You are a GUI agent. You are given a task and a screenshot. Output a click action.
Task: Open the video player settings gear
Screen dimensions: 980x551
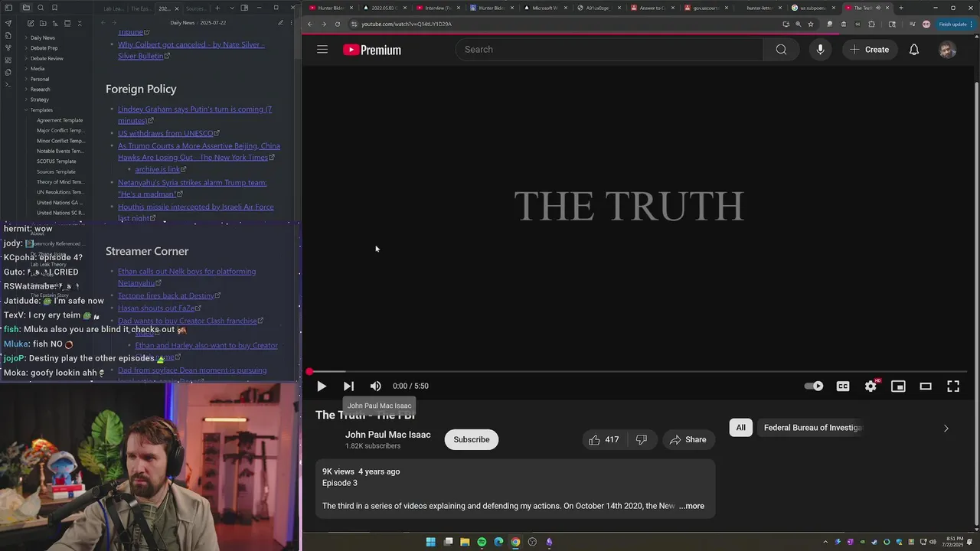(871, 386)
